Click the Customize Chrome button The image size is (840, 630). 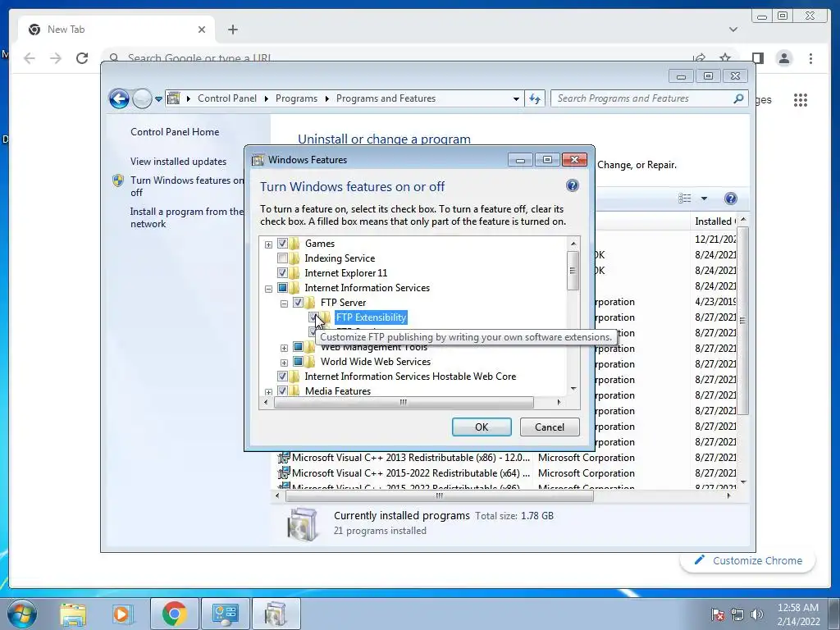coord(748,560)
